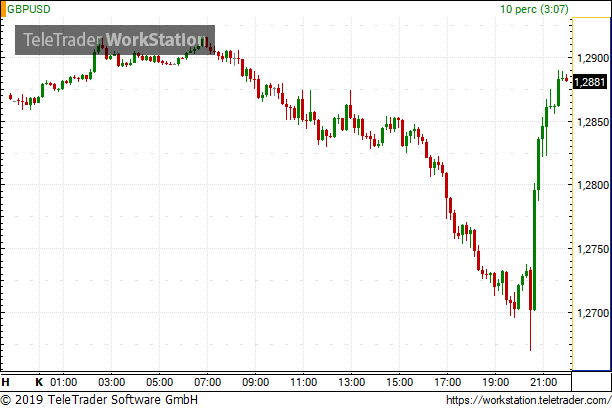Viewport: 612px width, 409px height.
Task: Click the 11:00 time axis label
Action: tap(303, 382)
